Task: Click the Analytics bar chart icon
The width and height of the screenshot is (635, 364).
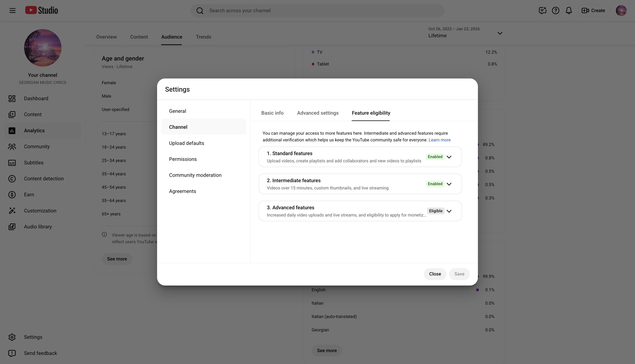Action: tap(12, 130)
